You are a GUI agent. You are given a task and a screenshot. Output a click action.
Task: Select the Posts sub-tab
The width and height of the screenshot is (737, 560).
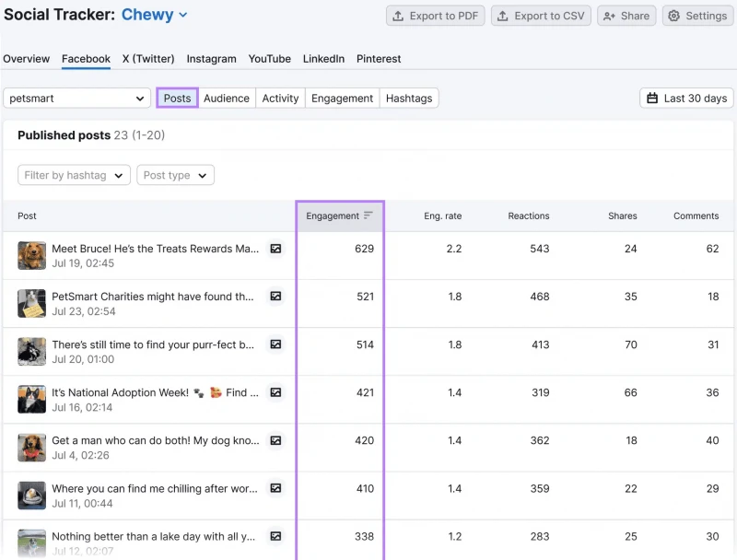pos(177,99)
